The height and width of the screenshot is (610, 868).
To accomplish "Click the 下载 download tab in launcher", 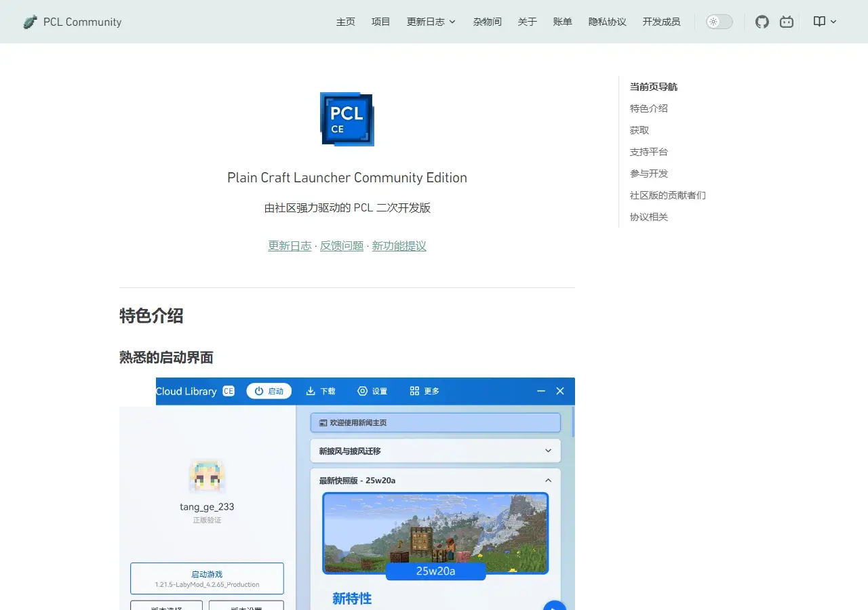I will point(321,391).
